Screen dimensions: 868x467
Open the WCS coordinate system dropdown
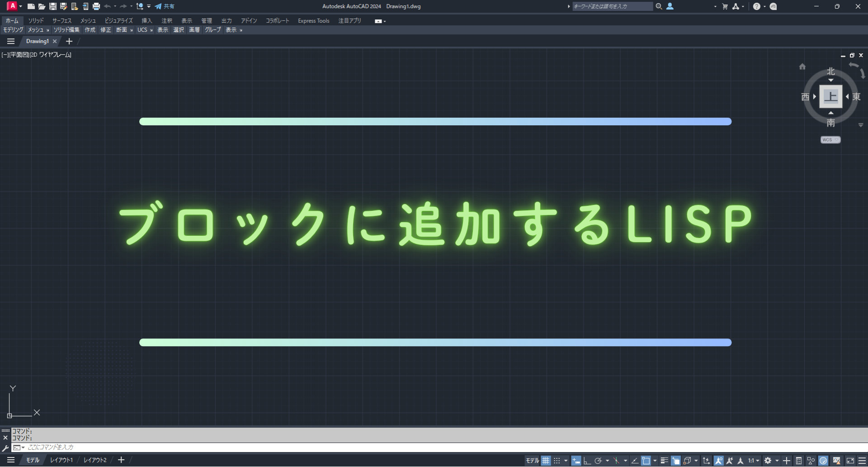pos(830,140)
